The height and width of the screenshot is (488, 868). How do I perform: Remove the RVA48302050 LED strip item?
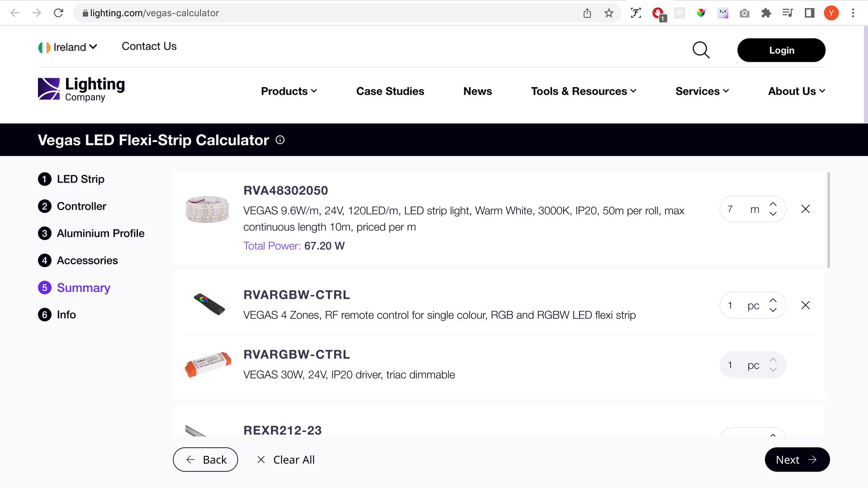click(805, 209)
